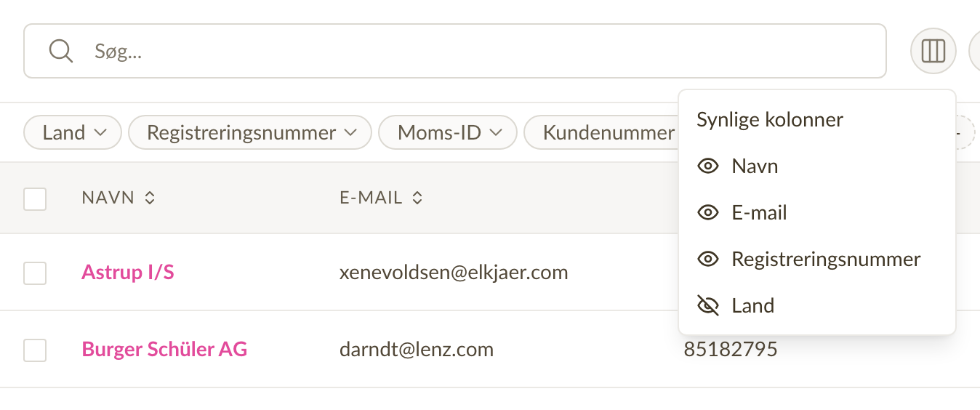The image size is (980, 410).
Task: Expand the Land filter dropdown
Action: click(73, 133)
